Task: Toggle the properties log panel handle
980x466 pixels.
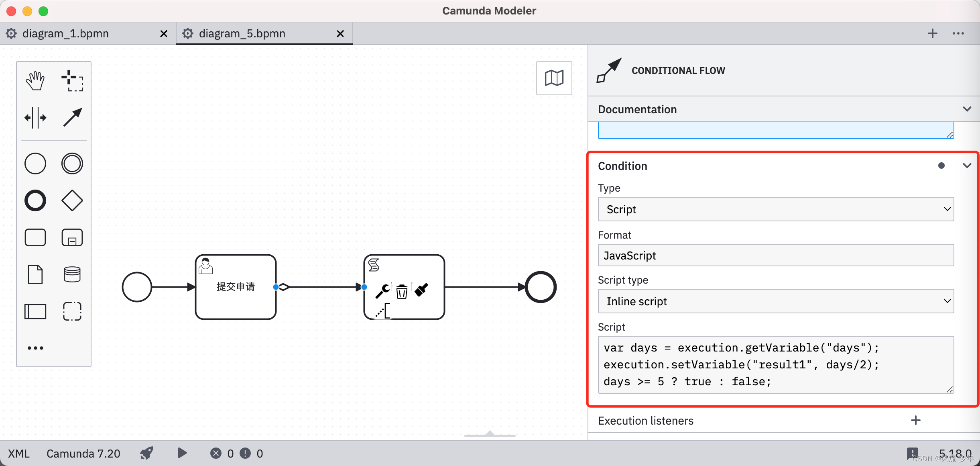Action: [x=490, y=434]
